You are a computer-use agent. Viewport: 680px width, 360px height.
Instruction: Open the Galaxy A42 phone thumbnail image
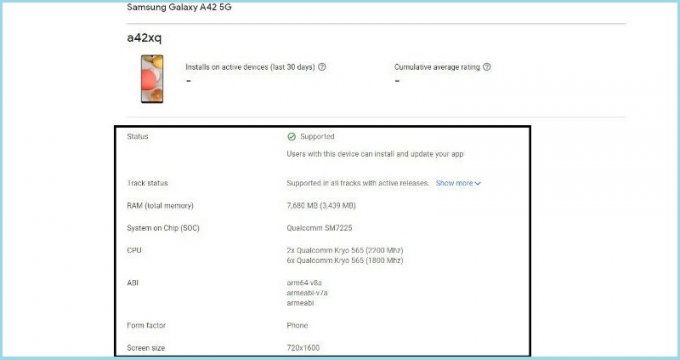(x=152, y=79)
